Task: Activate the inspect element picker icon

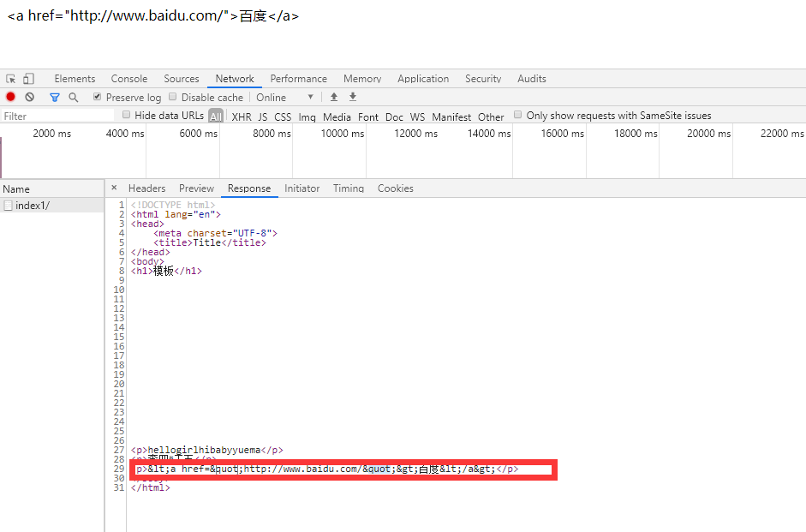Action: pos(11,79)
